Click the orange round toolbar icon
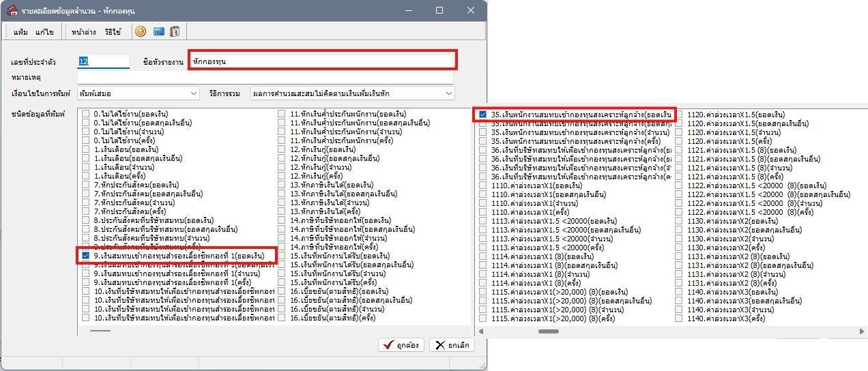Viewport: 868px width, 371px height. [x=141, y=32]
